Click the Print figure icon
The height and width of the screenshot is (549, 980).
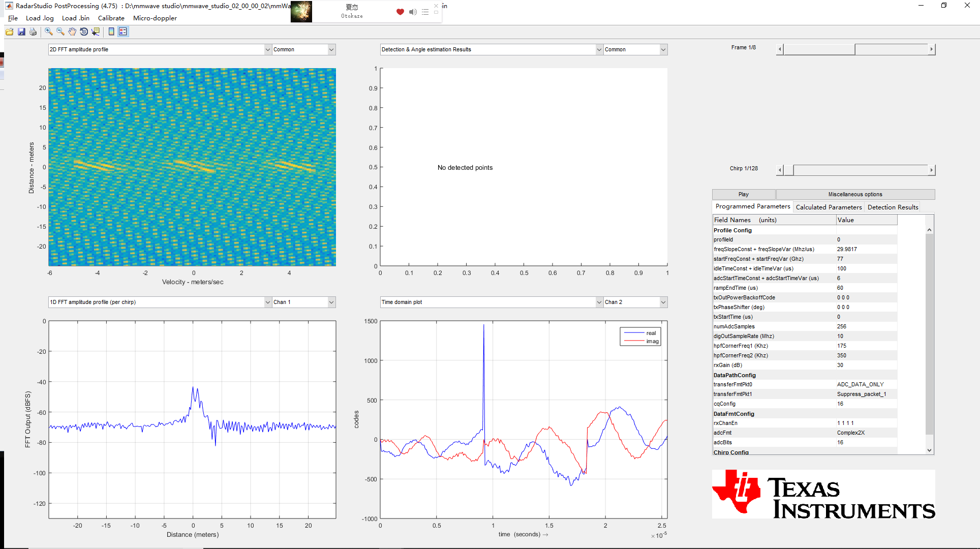pos(33,32)
